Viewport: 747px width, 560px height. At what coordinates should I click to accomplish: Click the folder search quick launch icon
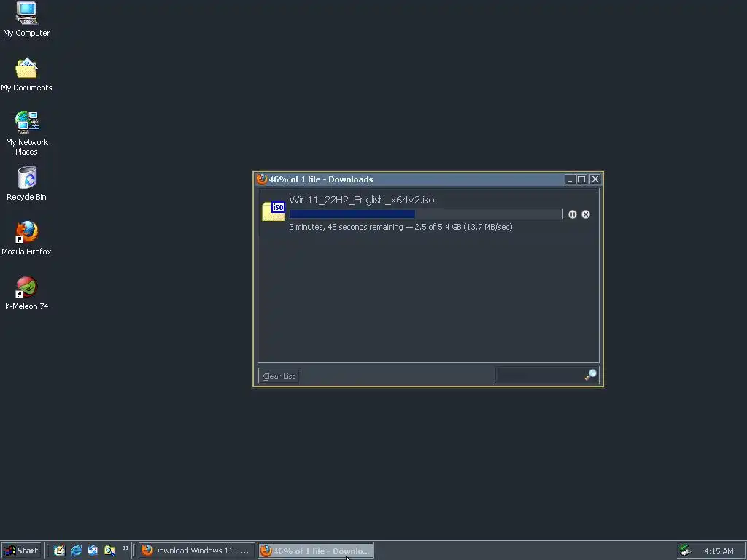click(109, 551)
